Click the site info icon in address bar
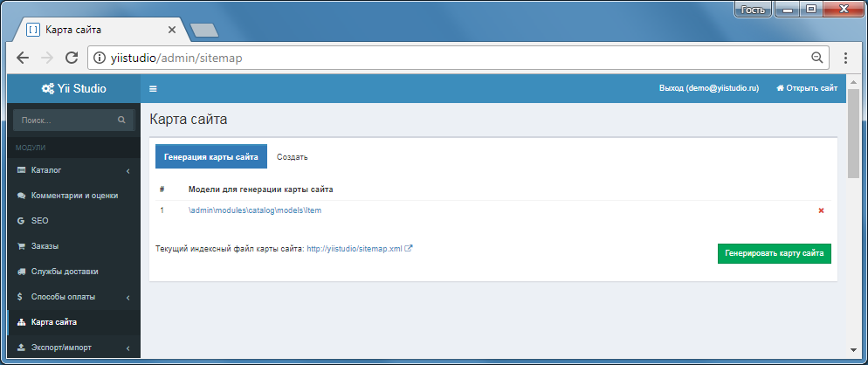The image size is (868, 365). click(x=99, y=58)
